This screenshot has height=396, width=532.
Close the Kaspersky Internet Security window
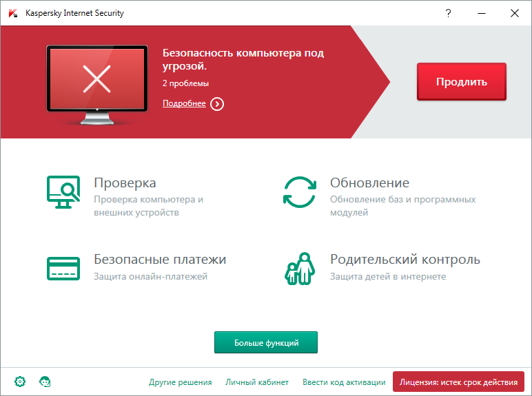(x=514, y=13)
